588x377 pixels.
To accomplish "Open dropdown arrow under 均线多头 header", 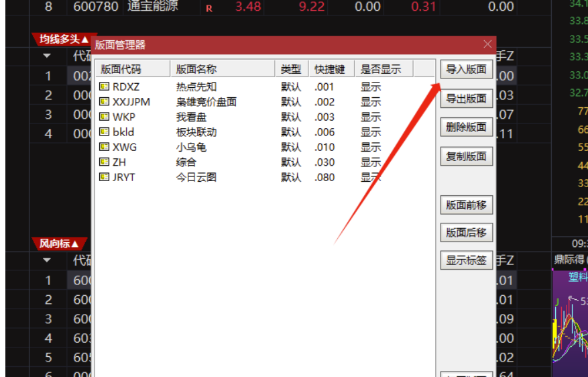I will coord(47,56).
